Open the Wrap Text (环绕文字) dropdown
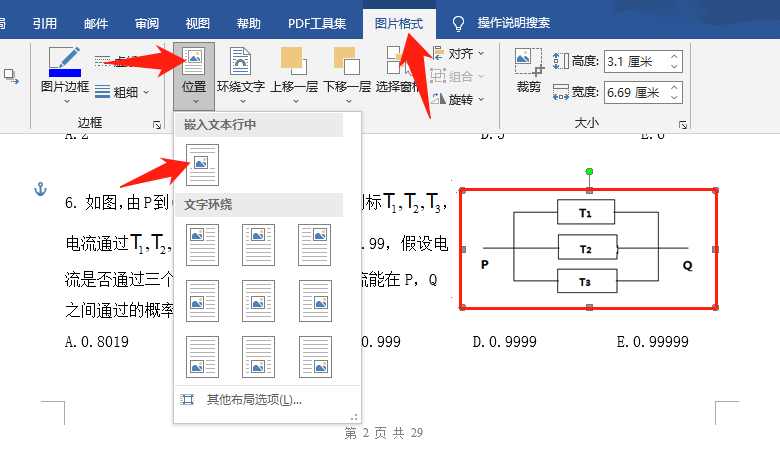Viewport: 780px width, 460px height. coord(241,73)
